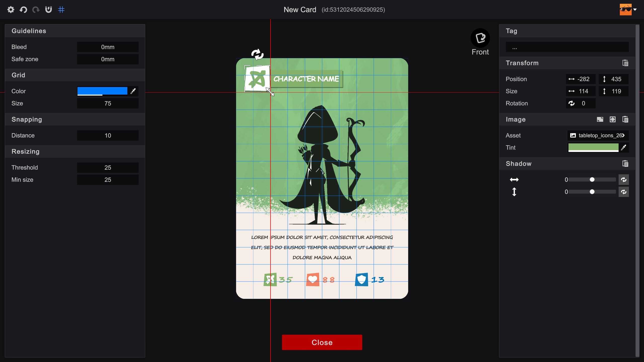Toggle the image fill mode icon
Viewport: 644px width, 362px height.
pos(600,119)
